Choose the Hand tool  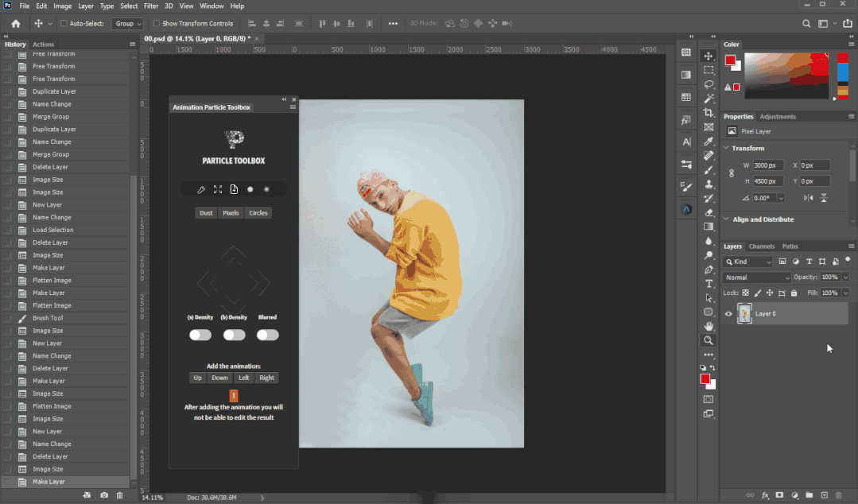[709, 326]
